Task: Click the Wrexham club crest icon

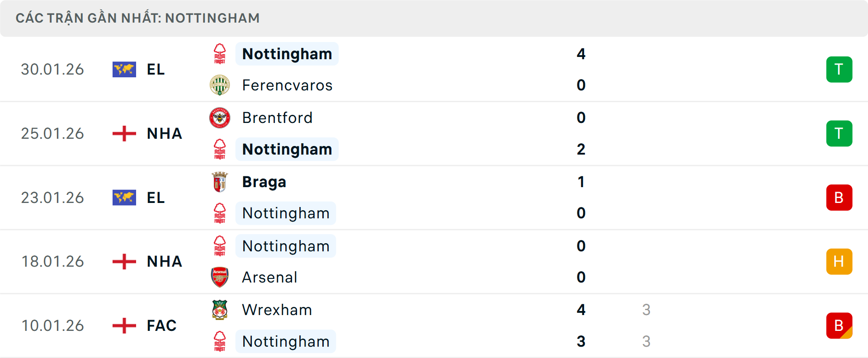Action: pos(220,310)
